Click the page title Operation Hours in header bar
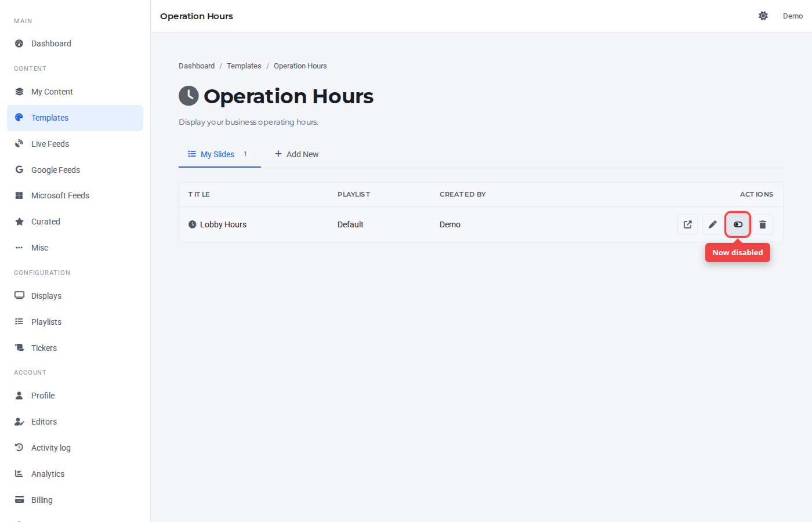 click(197, 16)
